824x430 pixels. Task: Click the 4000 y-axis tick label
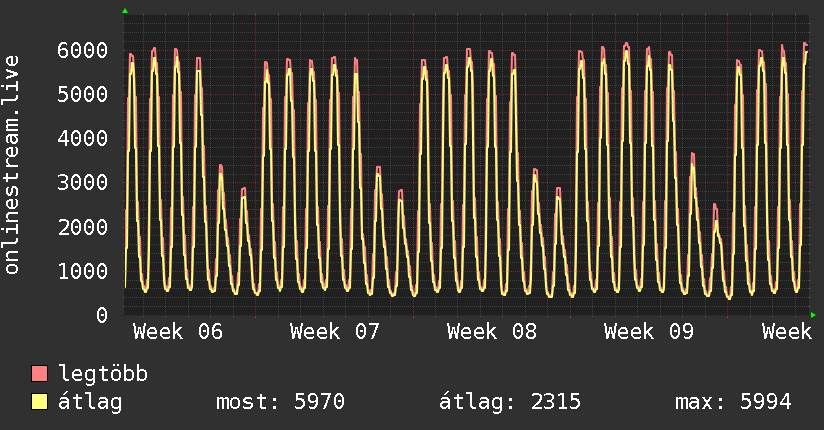click(x=81, y=138)
